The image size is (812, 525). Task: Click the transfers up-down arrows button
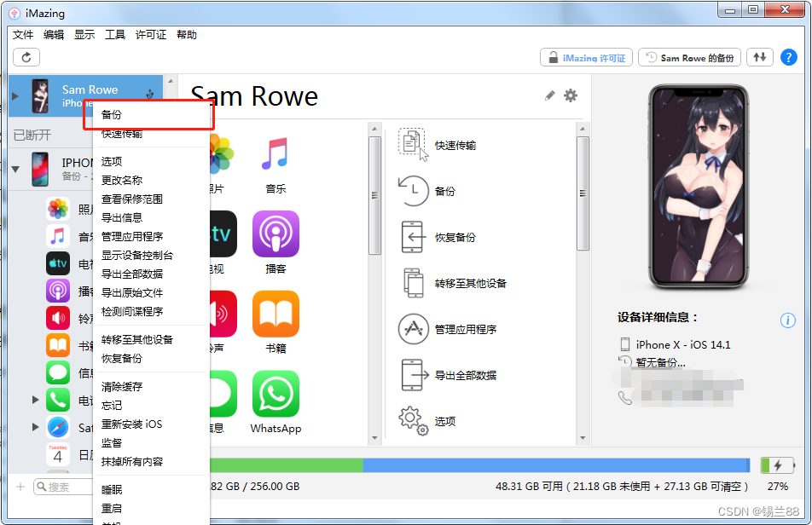(760, 57)
